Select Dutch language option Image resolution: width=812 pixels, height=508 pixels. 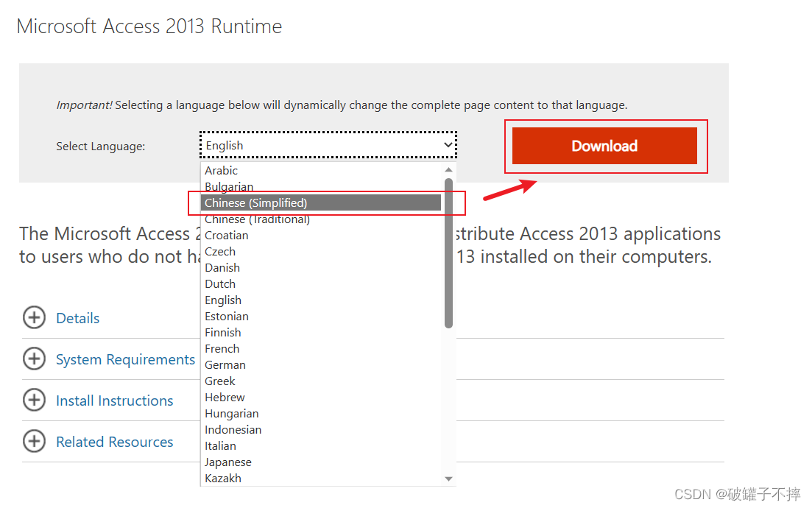click(x=321, y=283)
